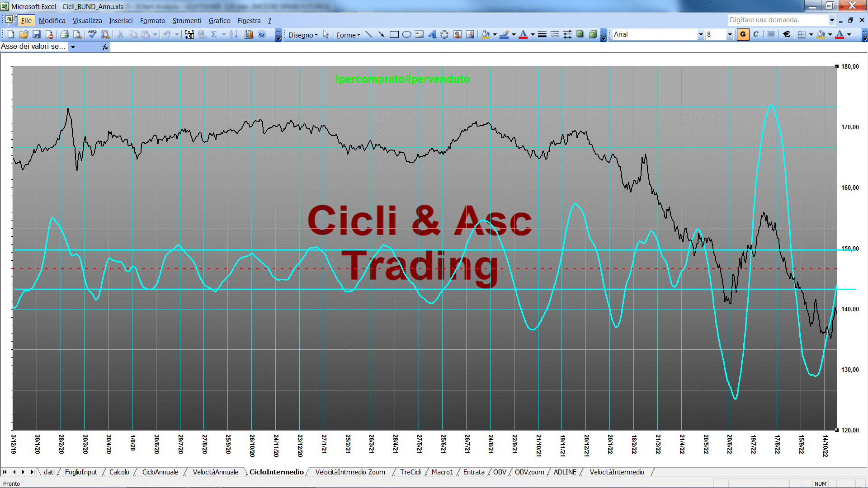Click the Cut scissors icon
The image size is (868, 488).
click(x=120, y=34)
